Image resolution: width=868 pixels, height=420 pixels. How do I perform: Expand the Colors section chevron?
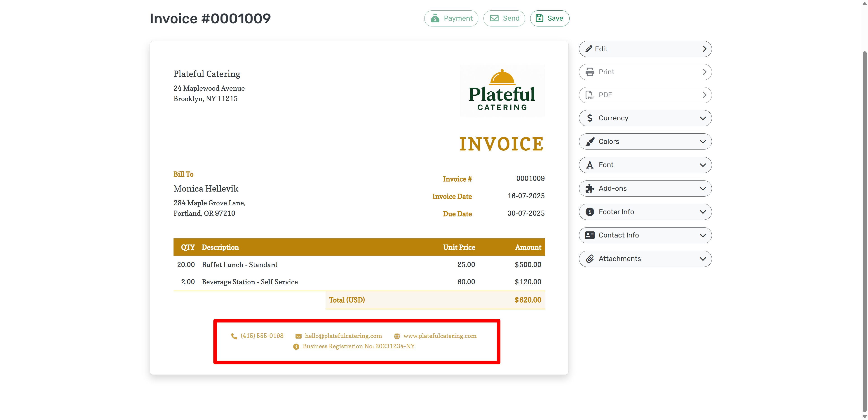coord(703,142)
